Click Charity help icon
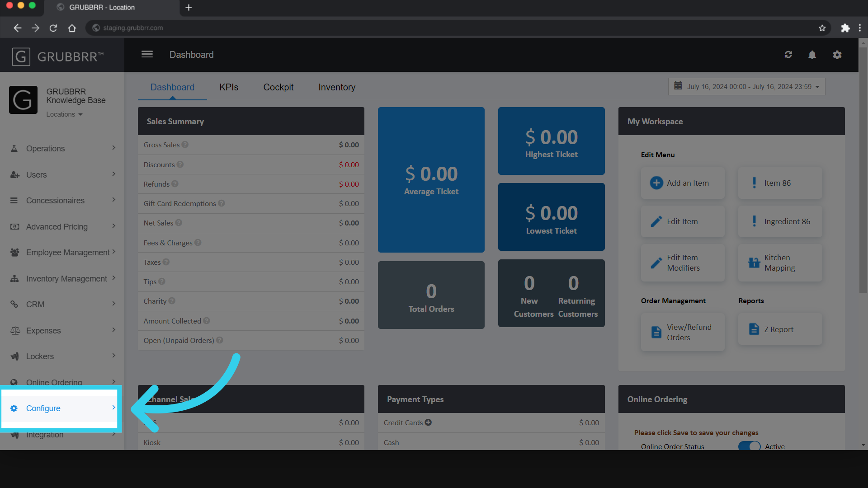Image resolution: width=868 pixels, height=488 pixels. (x=172, y=301)
